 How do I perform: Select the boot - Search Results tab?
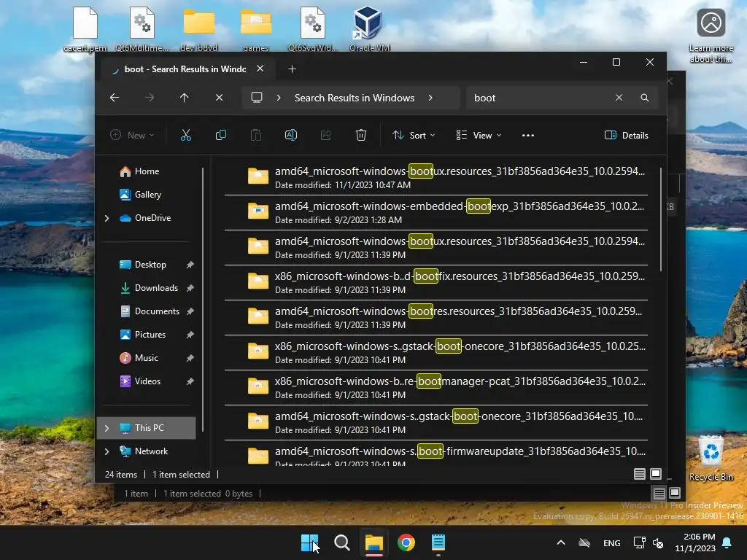coord(185,69)
